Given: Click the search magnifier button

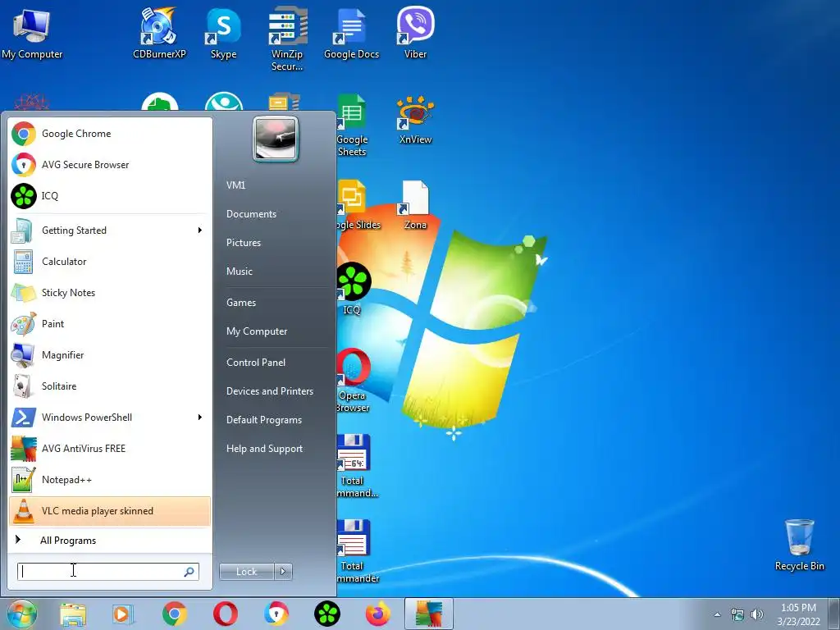Looking at the screenshot, I should coord(189,572).
